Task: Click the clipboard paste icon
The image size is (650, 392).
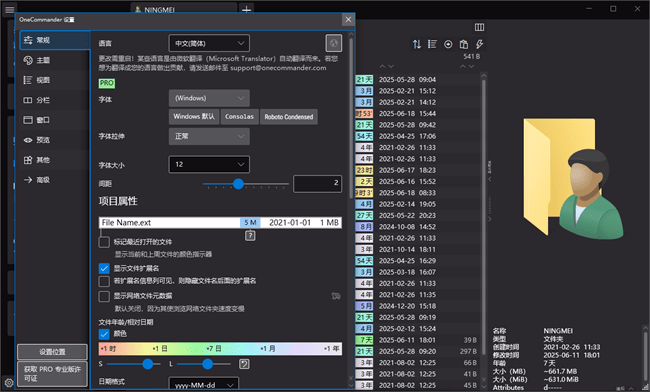Action: 464,44
